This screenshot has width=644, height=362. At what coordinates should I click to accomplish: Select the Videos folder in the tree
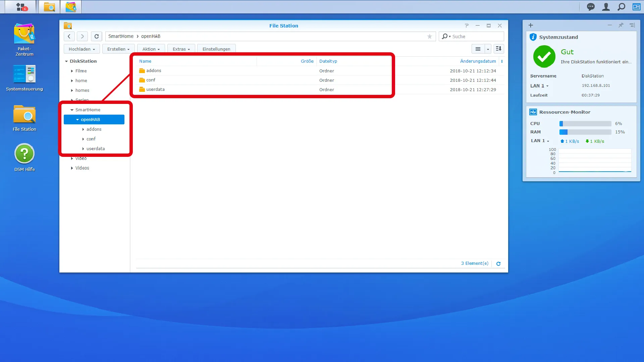click(82, 168)
